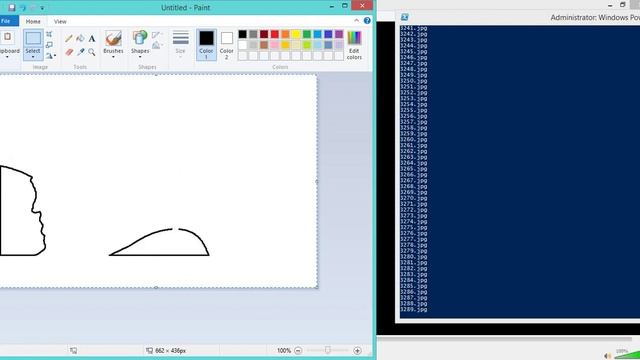
Task: Open the File menu
Action: click(x=8, y=21)
